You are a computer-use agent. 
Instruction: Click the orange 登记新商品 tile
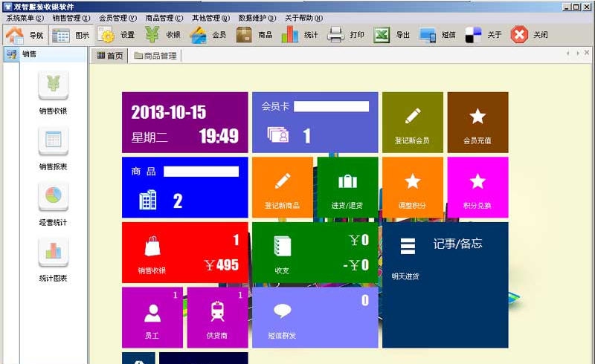coord(283,187)
